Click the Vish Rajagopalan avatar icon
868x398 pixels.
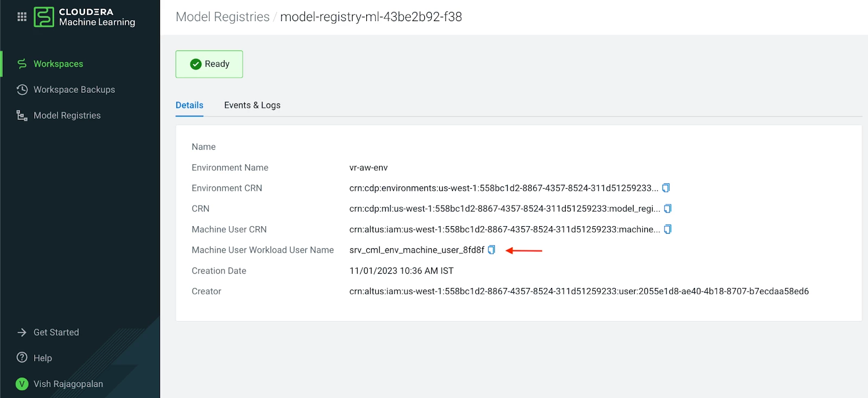tap(22, 384)
